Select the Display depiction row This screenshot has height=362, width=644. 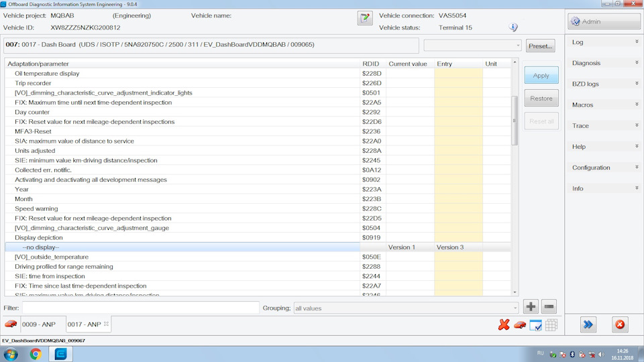tap(258, 237)
